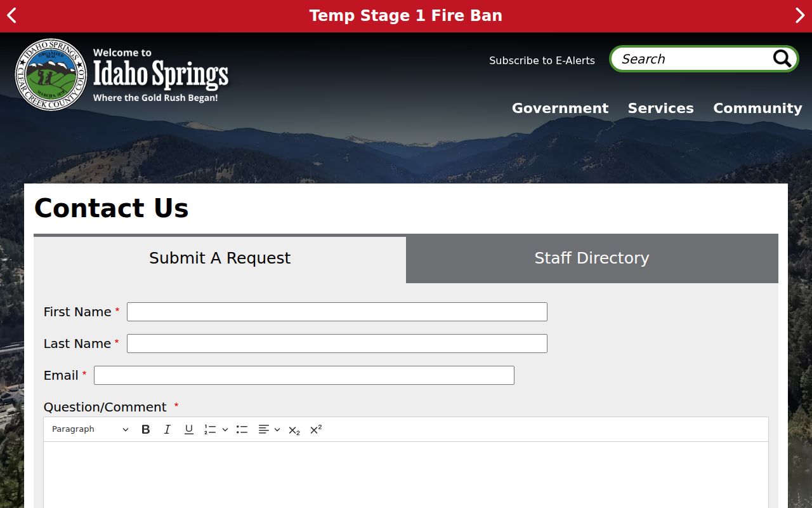Toggle bold formatting in the editor
The height and width of the screenshot is (508, 812).
tap(146, 430)
